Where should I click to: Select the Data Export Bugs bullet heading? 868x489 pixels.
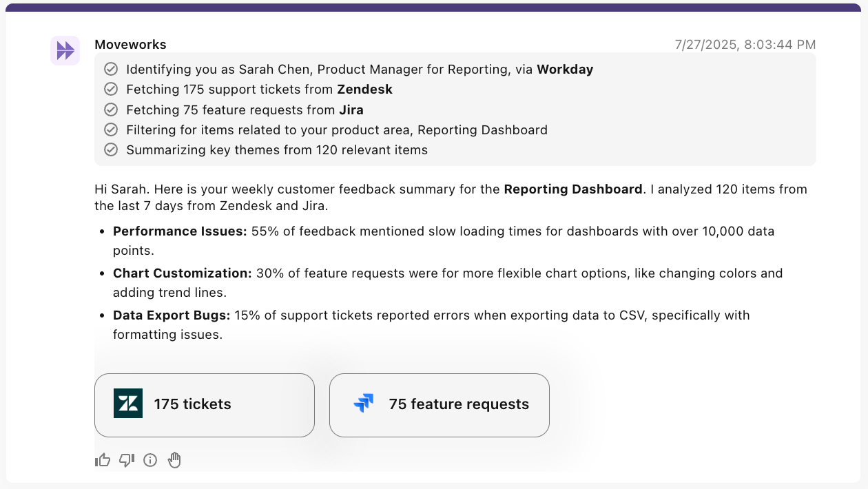(x=172, y=315)
